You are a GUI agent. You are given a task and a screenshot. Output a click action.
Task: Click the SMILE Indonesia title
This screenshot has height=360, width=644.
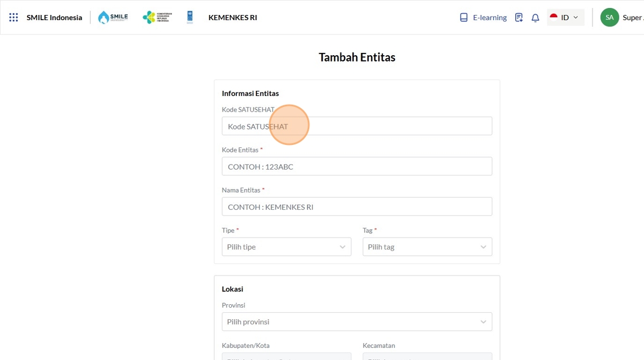pos(54,18)
